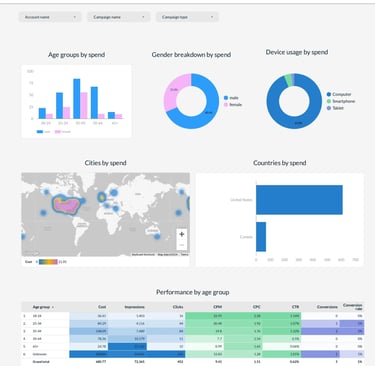
Task: Click the United States axis label
Action: coord(241,200)
